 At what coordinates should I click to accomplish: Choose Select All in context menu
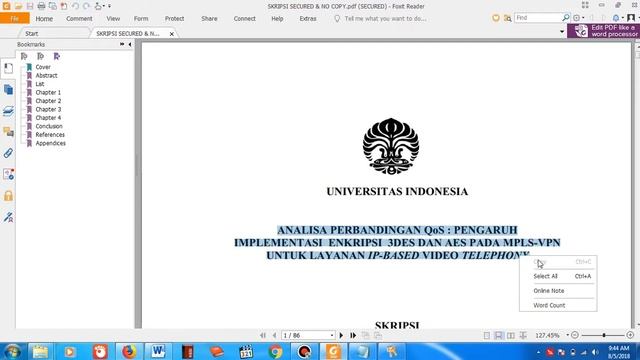point(558,276)
